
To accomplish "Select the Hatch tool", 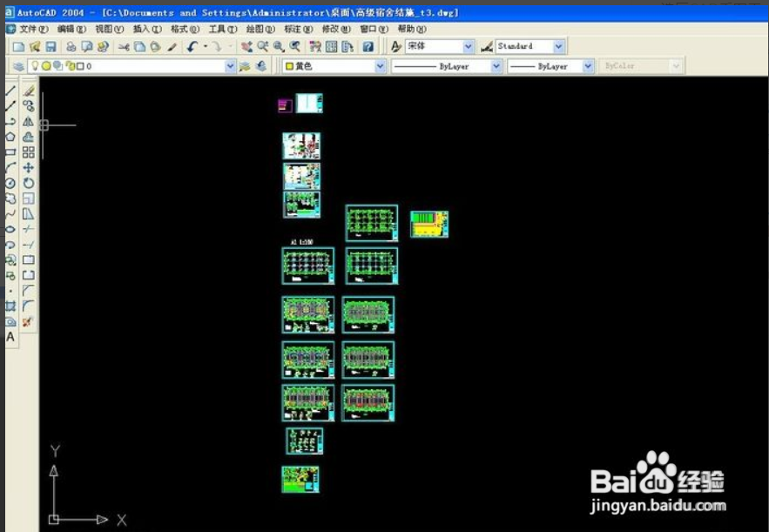I will point(10,306).
